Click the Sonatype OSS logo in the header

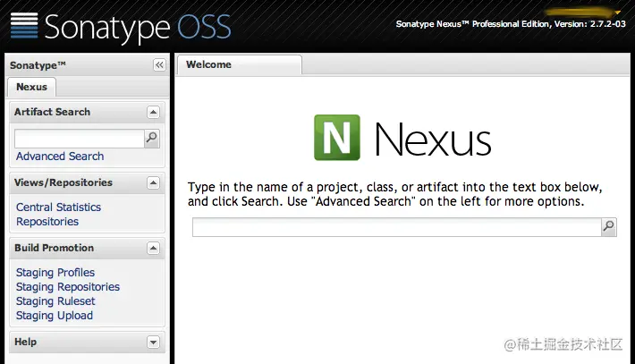click(x=121, y=27)
